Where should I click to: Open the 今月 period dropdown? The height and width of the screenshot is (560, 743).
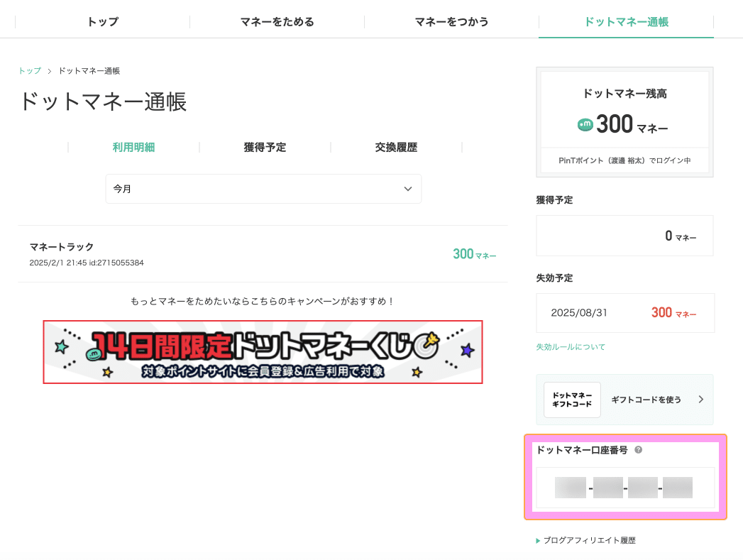[x=263, y=189]
